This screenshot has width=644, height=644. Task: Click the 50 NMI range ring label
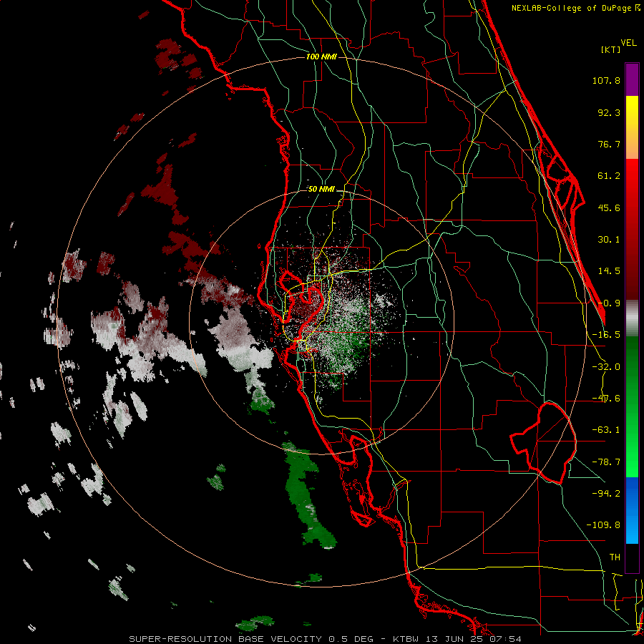(321, 189)
